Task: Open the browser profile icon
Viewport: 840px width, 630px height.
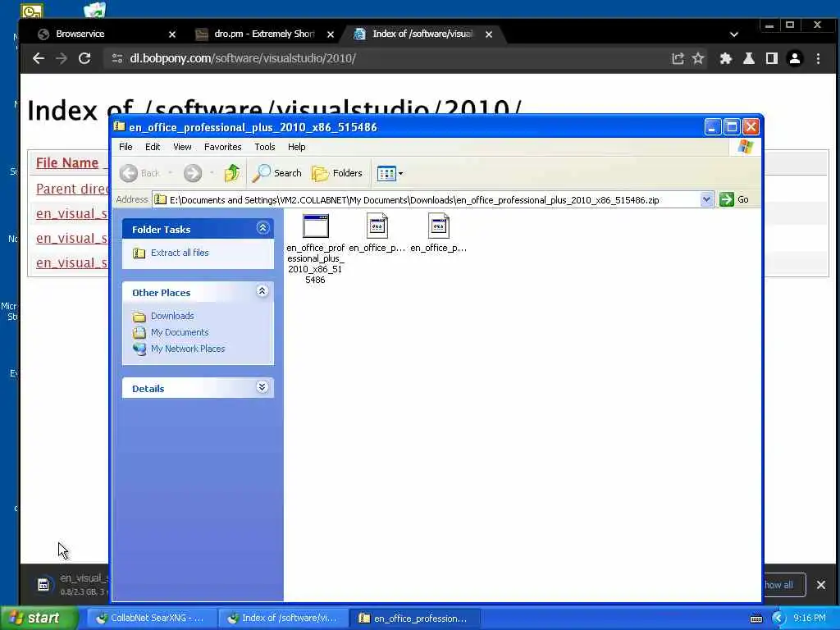Action: (795, 58)
